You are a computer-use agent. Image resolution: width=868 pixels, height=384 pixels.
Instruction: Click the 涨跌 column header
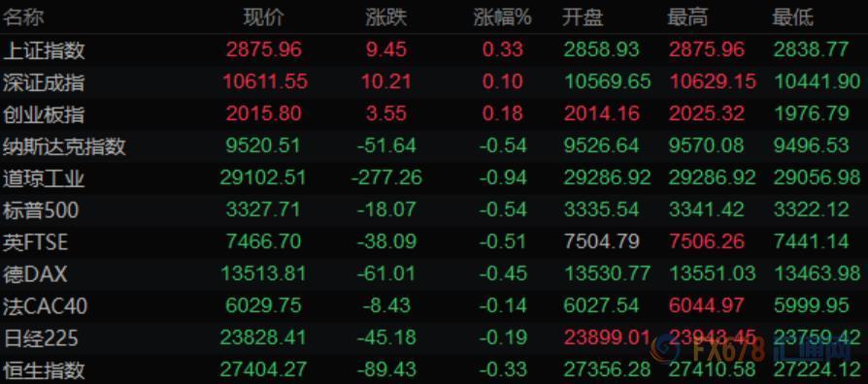pyautogui.click(x=385, y=17)
